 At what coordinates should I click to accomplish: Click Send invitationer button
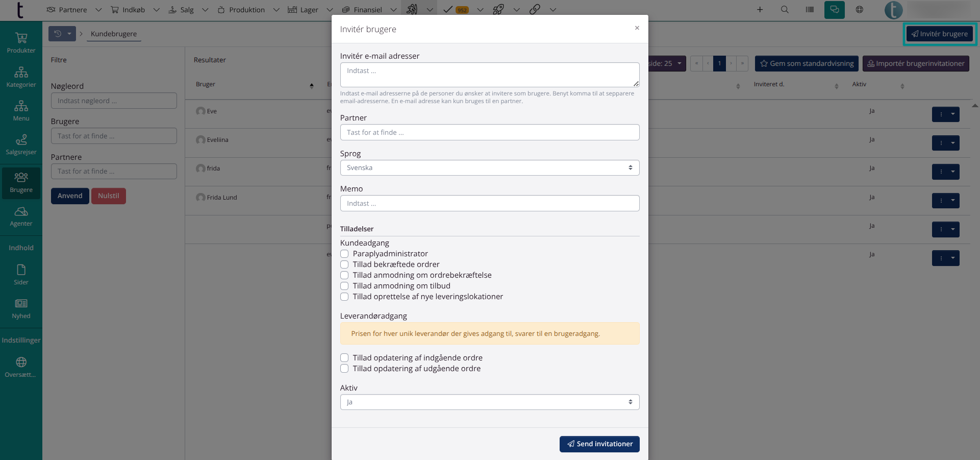[599, 444]
